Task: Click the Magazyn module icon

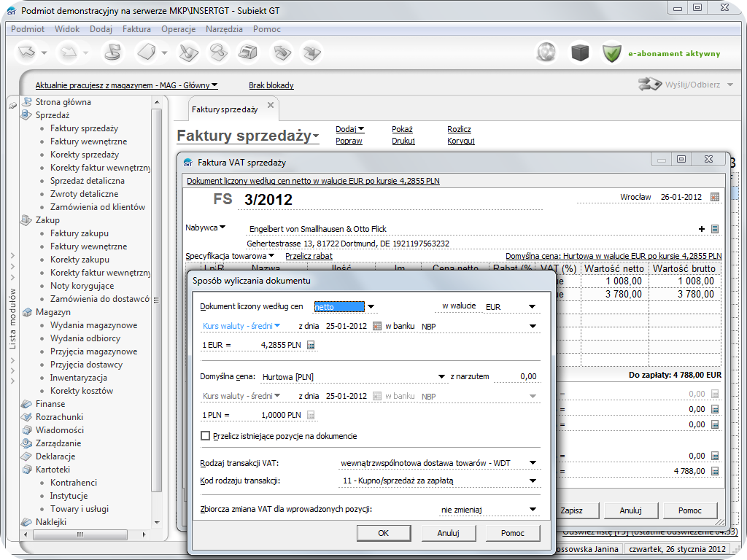Action: point(27,312)
